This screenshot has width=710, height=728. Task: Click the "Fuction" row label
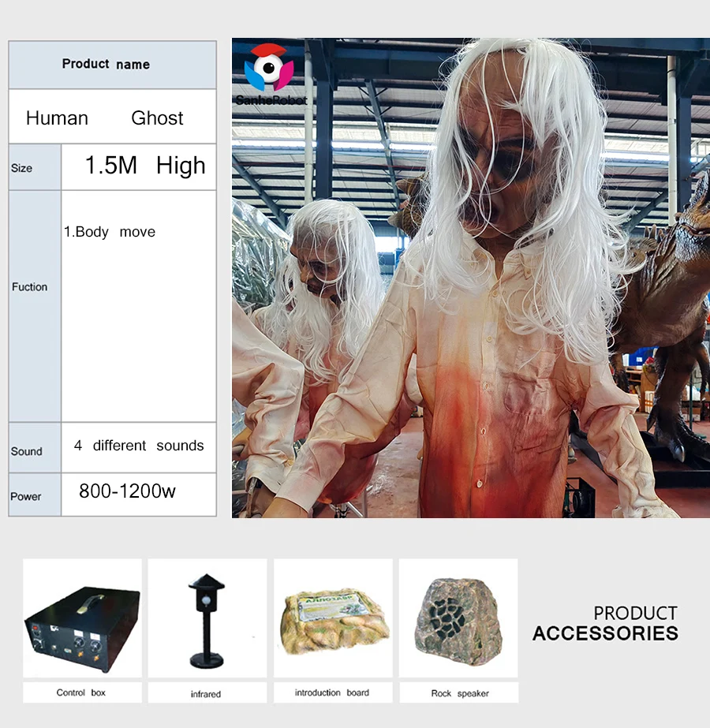point(30,287)
